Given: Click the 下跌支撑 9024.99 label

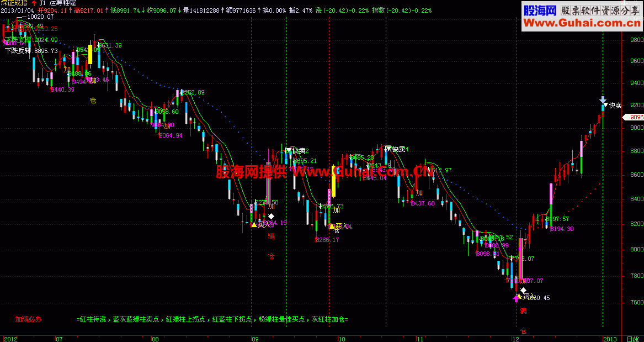Looking at the screenshot, I should (31, 40).
